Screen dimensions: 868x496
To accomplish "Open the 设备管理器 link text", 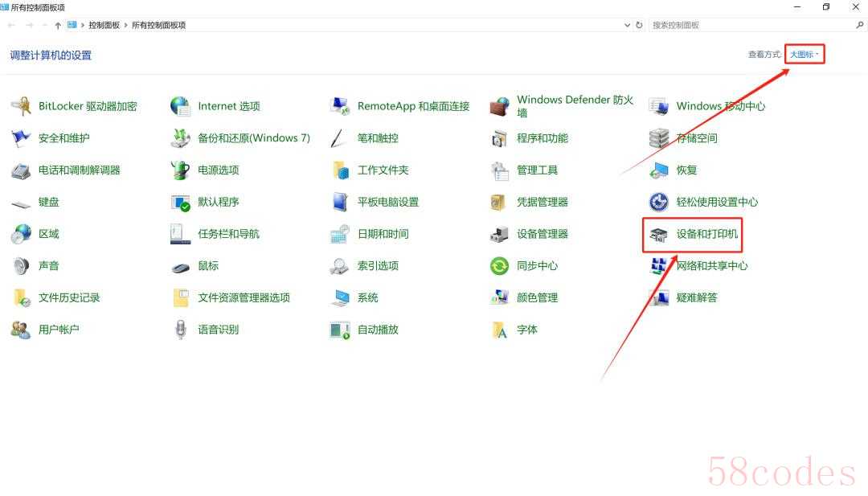I will pos(542,234).
